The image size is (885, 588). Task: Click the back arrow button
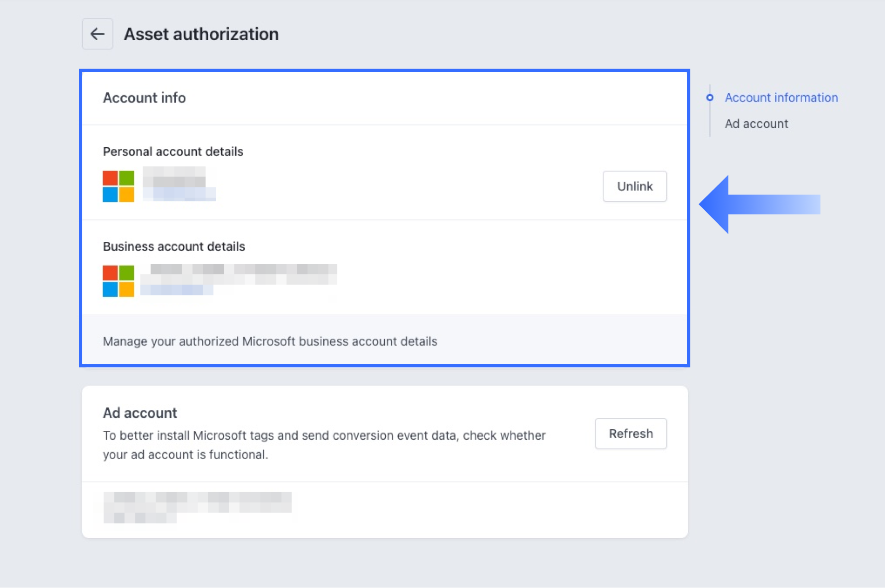(x=97, y=34)
